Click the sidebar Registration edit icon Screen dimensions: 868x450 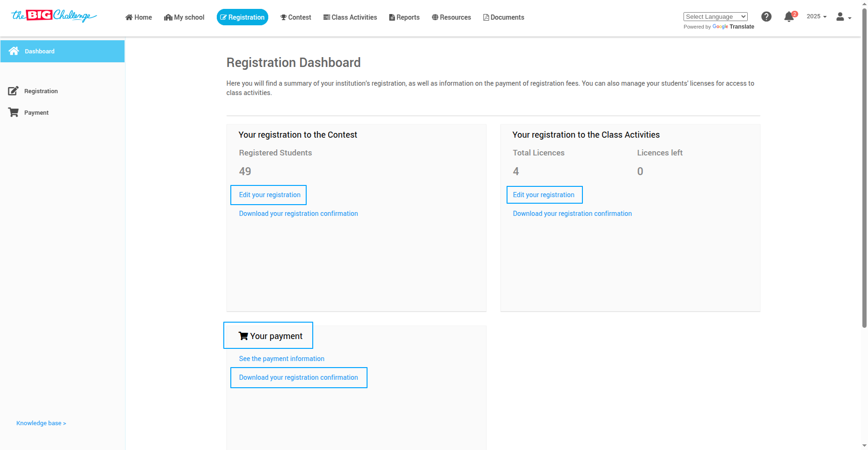(13, 91)
